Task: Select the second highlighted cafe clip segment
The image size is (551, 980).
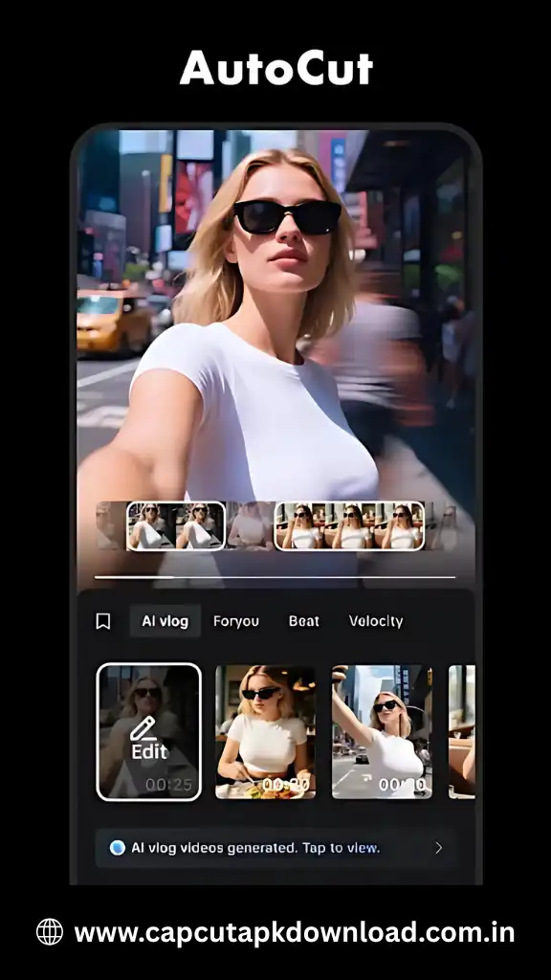Action: (349, 526)
